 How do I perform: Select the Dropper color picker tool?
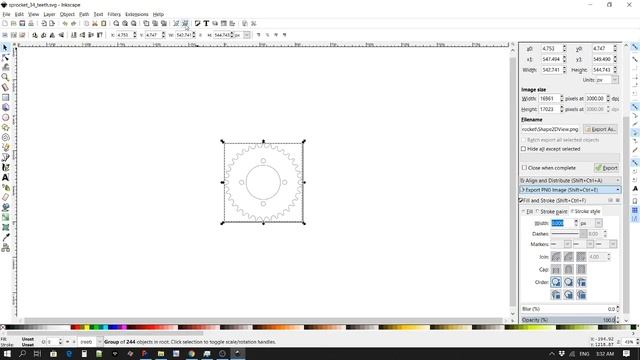tap(5, 238)
